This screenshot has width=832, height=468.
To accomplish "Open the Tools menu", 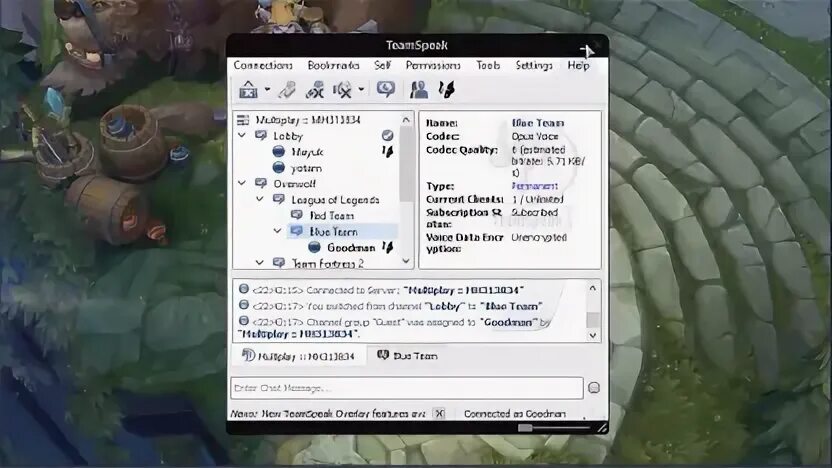I will [x=488, y=65].
